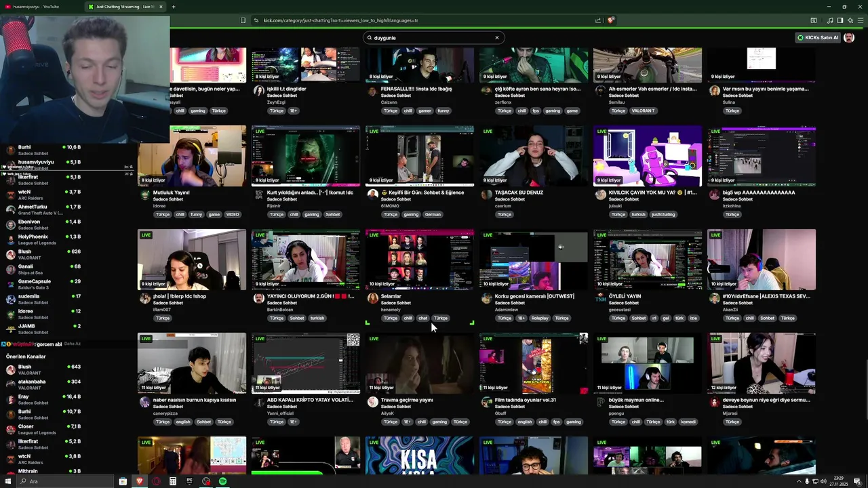The width and height of the screenshot is (868, 488).
Task: Click the Windows taskbar Ara search box
Action: [66, 481]
